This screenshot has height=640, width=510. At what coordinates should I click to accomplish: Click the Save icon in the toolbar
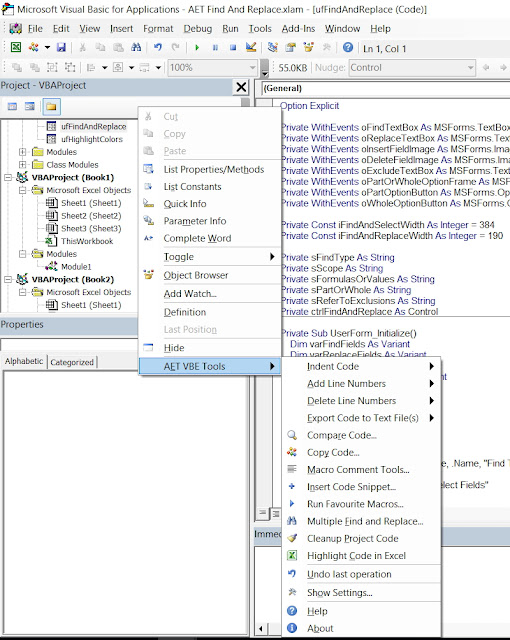point(61,48)
